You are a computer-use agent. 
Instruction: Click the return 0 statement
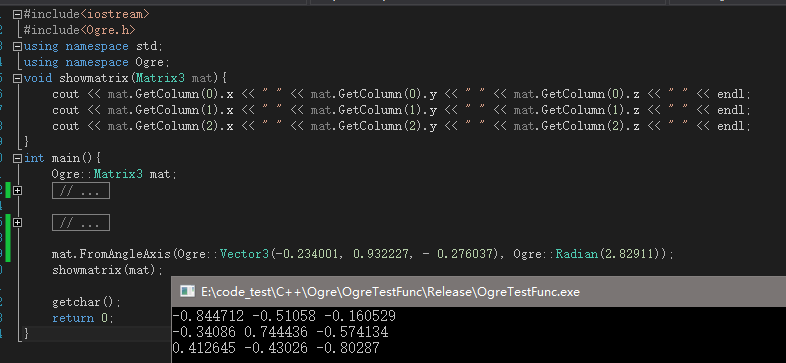point(83,318)
